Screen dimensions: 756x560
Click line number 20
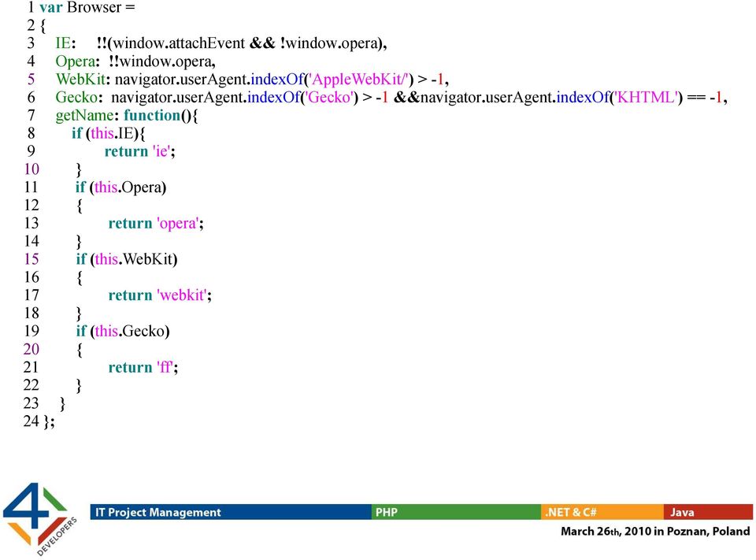pyautogui.click(x=31, y=349)
